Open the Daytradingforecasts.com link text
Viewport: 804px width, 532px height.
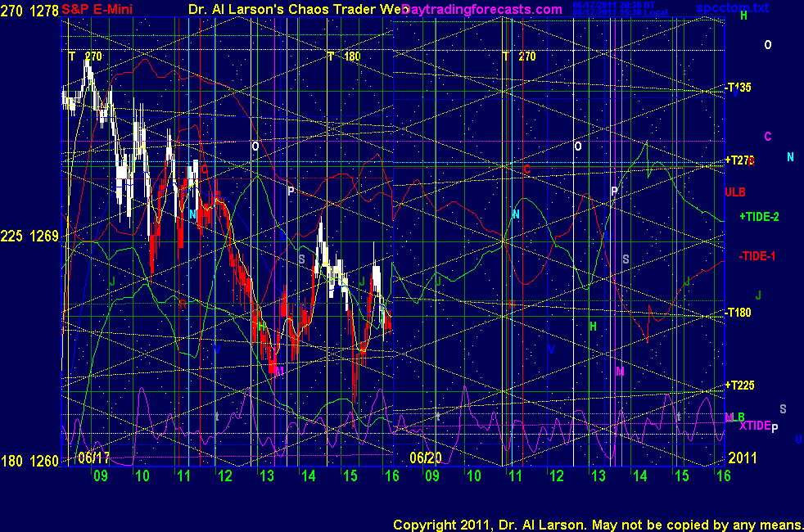pos(482,9)
